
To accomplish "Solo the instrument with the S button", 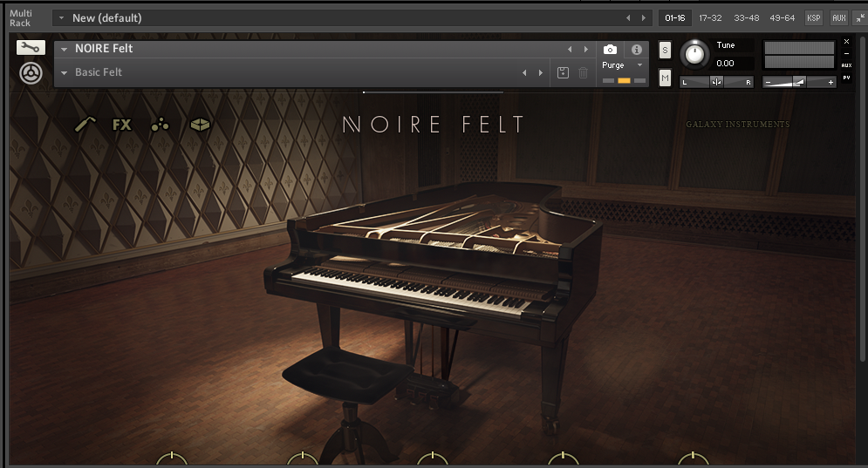I will pos(665,51).
